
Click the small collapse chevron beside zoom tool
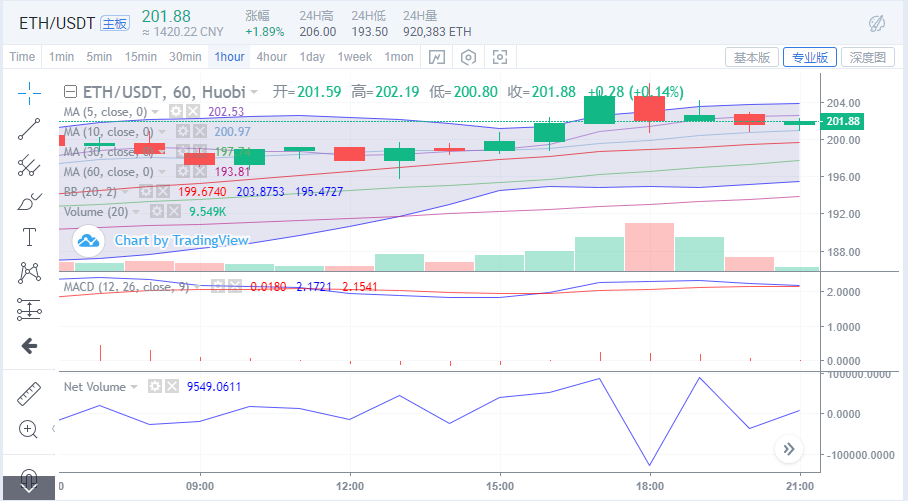point(53,429)
